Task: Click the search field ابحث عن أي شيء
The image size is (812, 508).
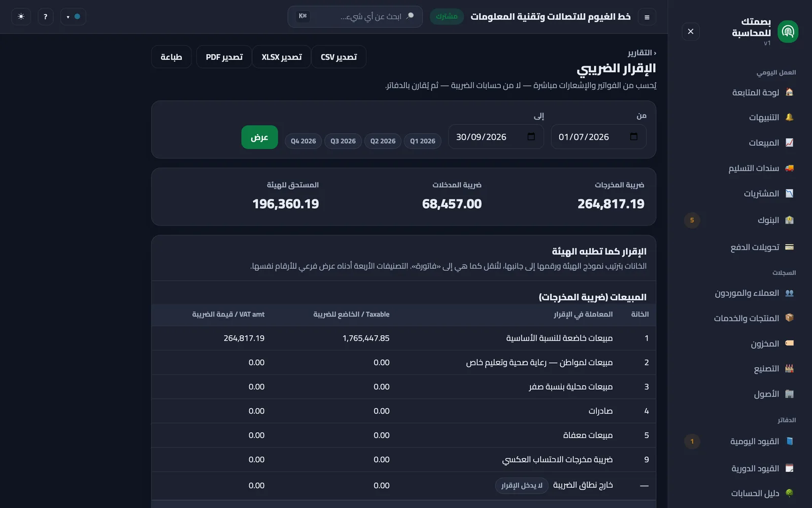Action: tap(355, 17)
